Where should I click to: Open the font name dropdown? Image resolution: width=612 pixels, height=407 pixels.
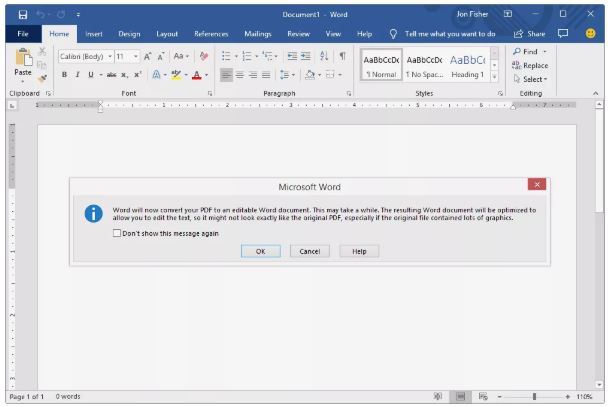[x=110, y=57]
